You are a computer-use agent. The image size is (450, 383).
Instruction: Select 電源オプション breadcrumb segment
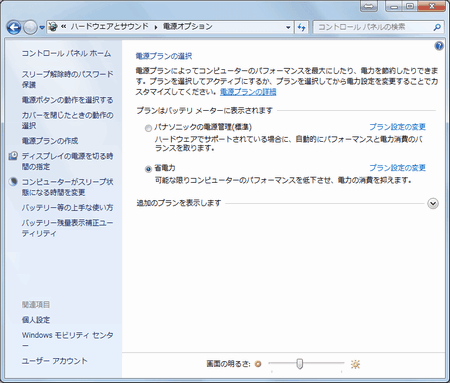click(188, 27)
